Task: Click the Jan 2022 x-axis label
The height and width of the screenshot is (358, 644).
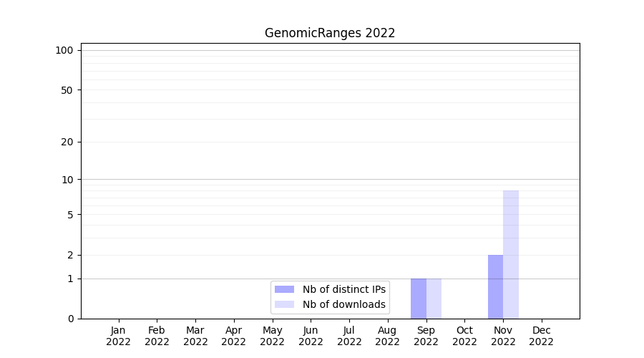Action: tap(118, 336)
